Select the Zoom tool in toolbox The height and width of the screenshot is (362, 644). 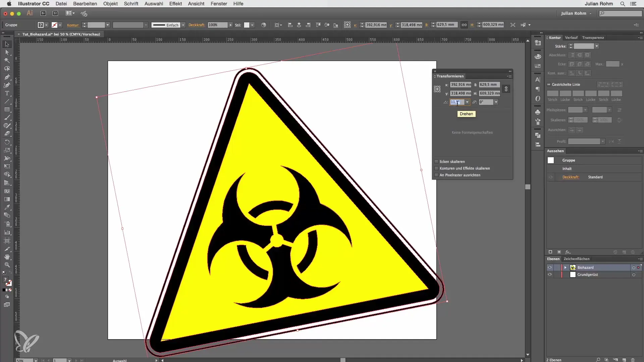(7, 265)
